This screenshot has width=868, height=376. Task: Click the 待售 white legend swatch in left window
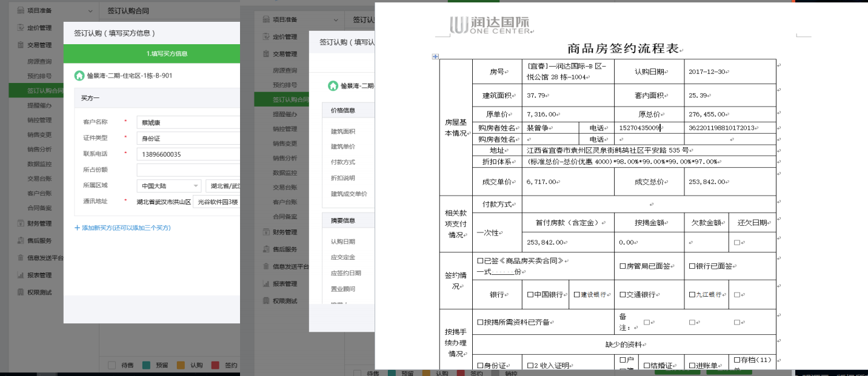pyautogui.click(x=112, y=365)
